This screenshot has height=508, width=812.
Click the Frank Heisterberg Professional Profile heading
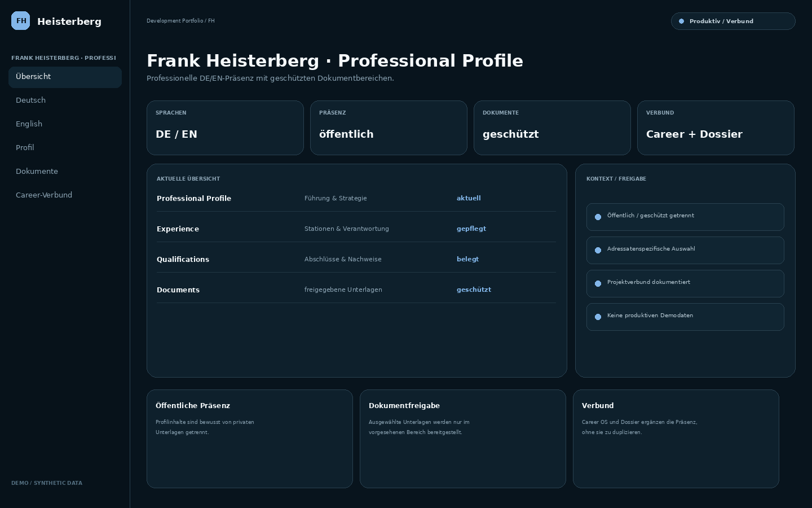tap(335, 60)
